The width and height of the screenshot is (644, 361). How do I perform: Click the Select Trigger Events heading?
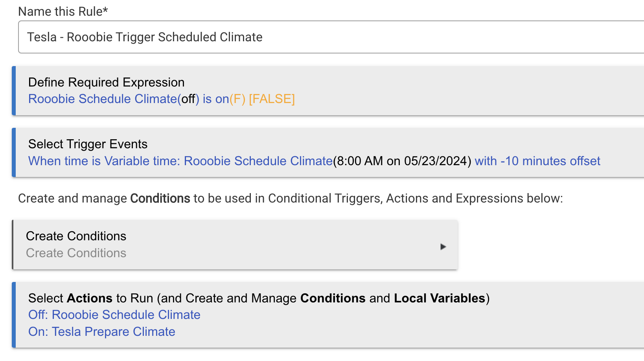[88, 144]
